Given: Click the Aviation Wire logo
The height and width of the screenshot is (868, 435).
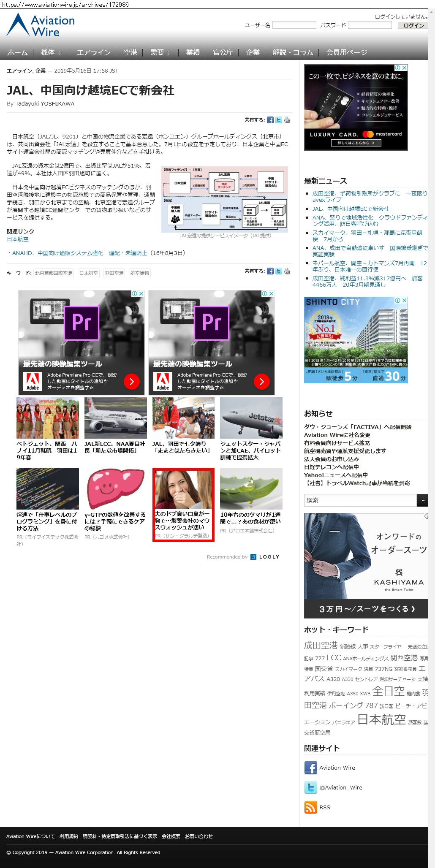Looking at the screenshot, I should click(x=41, y=25).
